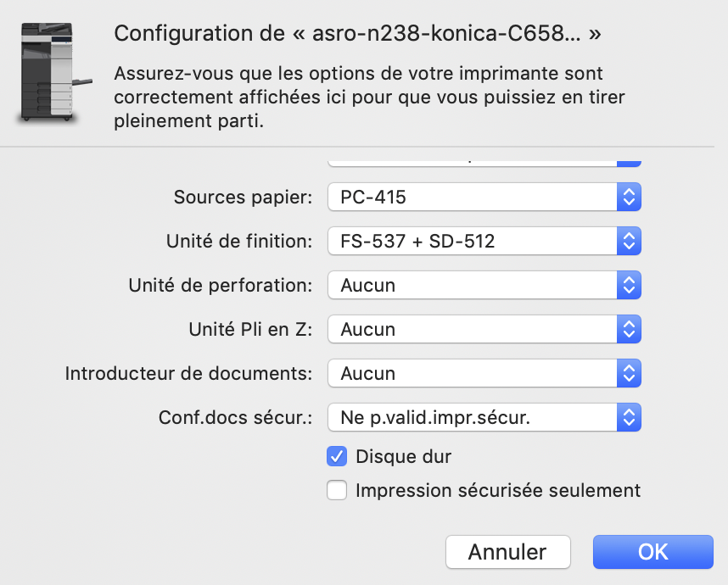Image resolution: width=728 pixels, height=585 pixels.
Task: Click the dialog title Configuration de asro-n238-konica
Action: pyautogui.click(x=357, y=33)
